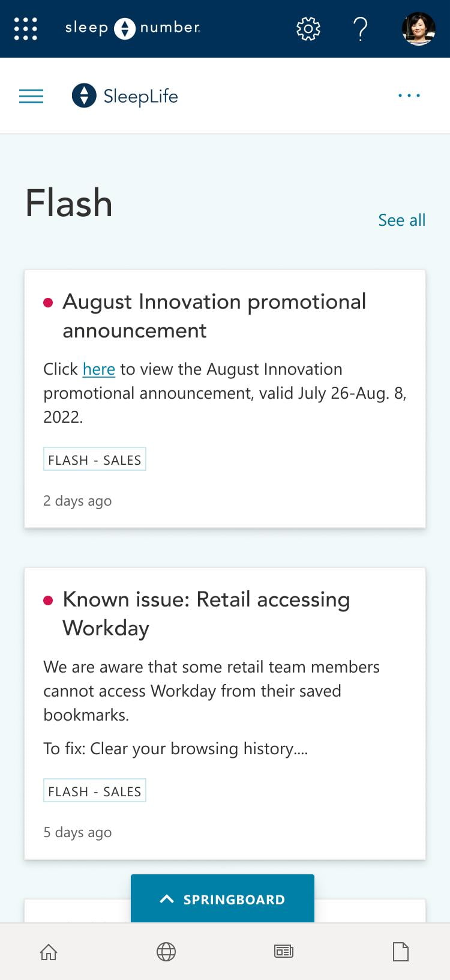Open the news feed icon in bottom bar

pos(283,952)
